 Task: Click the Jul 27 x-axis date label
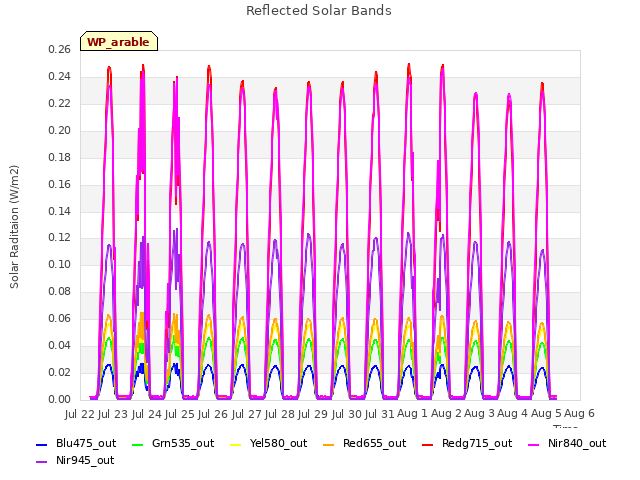[247, 414]
